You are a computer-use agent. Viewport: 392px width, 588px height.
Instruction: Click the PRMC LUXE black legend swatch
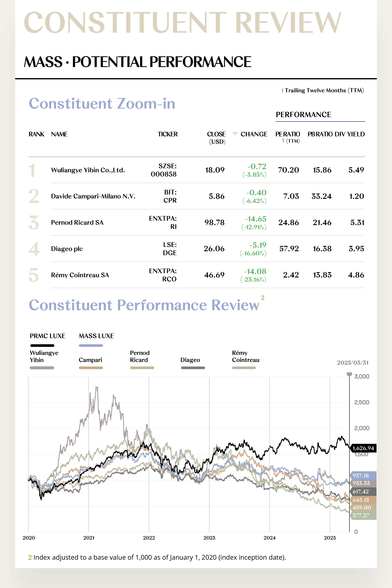(x=42, y=345)
